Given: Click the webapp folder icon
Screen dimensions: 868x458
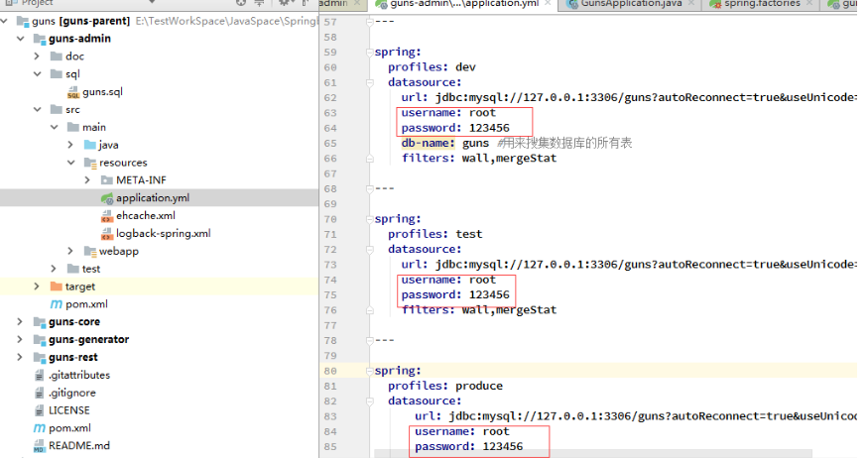Looking at the screenshot, I should click(x=89, y=251).
